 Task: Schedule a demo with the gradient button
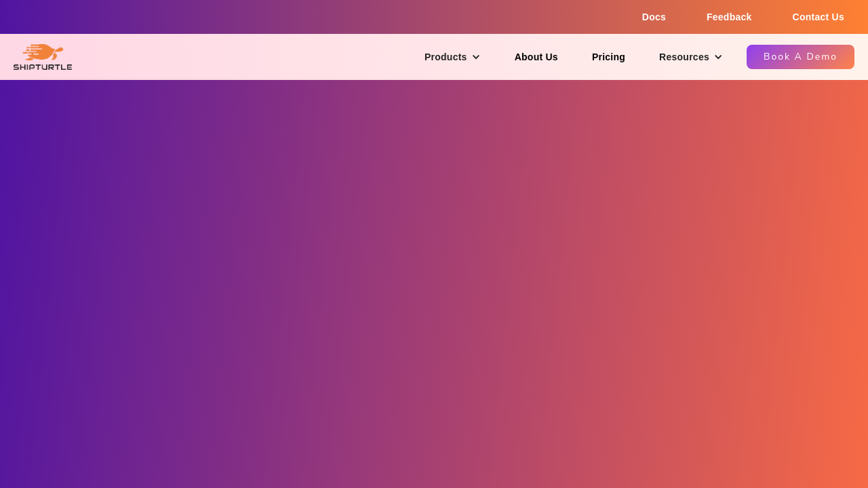(800, 57)
